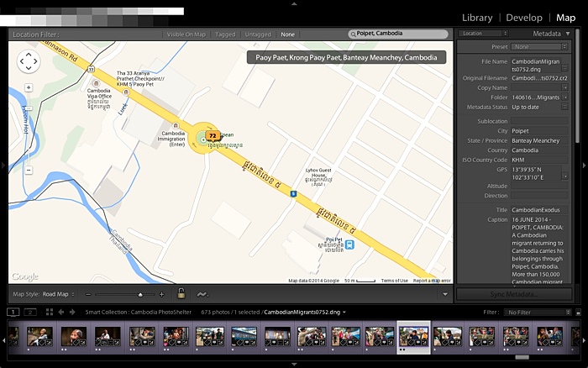Click the Sublocation field
Screen dimensions: 588x368
click(539, 121)
